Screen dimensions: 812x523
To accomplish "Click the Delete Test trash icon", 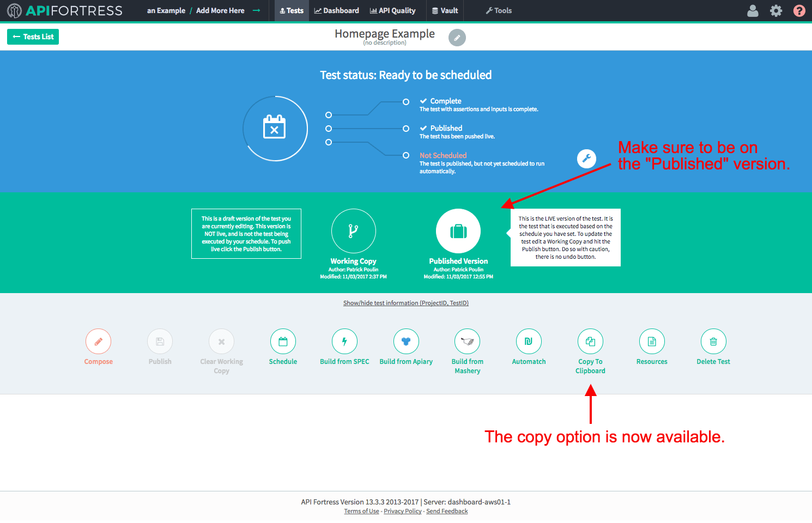I will tap(713, 342).
